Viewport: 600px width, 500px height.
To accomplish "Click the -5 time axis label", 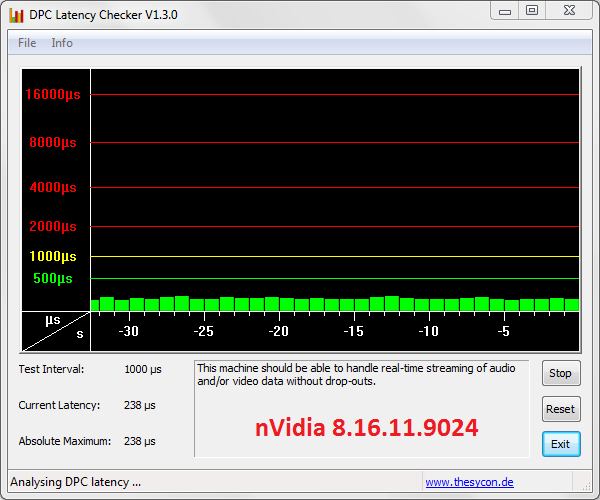I will pos(504,331).
